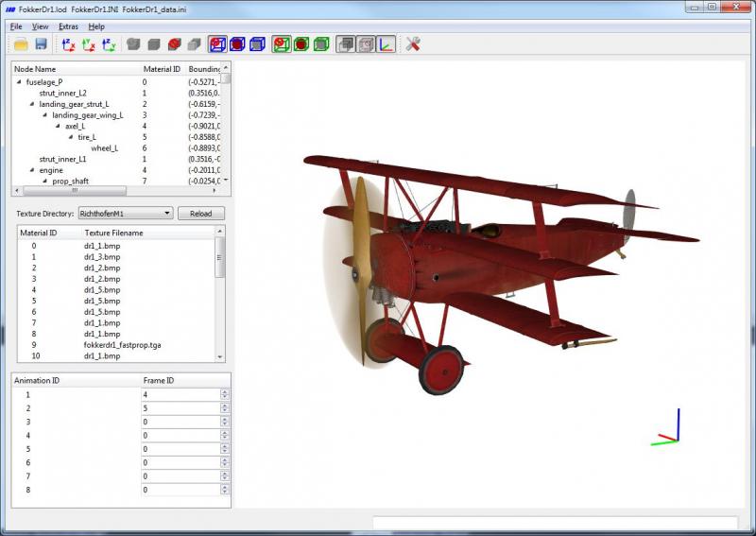
Task: Toggle the coordinate axes display button
Action: point(387,44)
